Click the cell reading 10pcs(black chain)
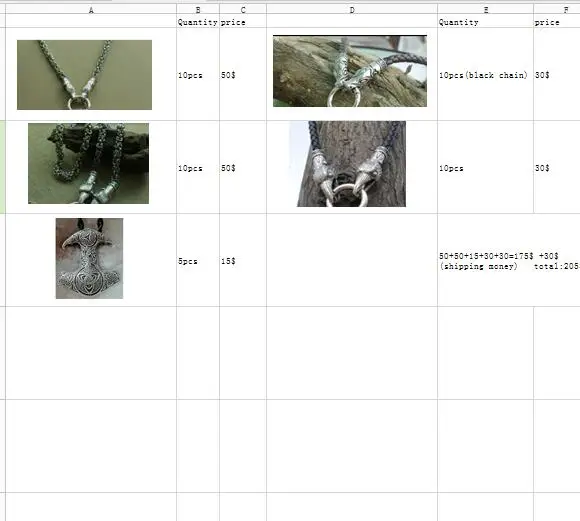The height and width of the screenshot is (521, 580). pos(485,75)
